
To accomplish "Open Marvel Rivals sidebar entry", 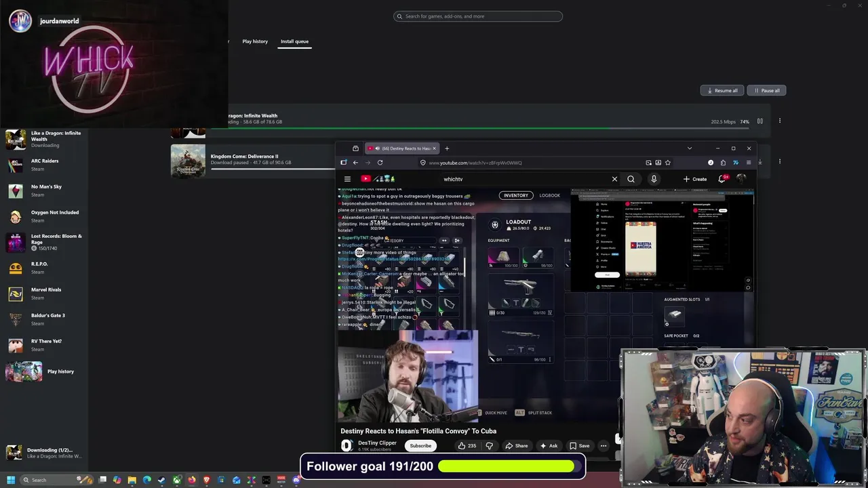I will [x=44, y=293].
